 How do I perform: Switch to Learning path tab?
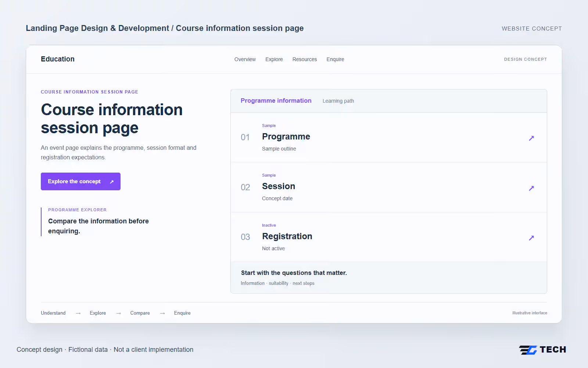point(338,101)
